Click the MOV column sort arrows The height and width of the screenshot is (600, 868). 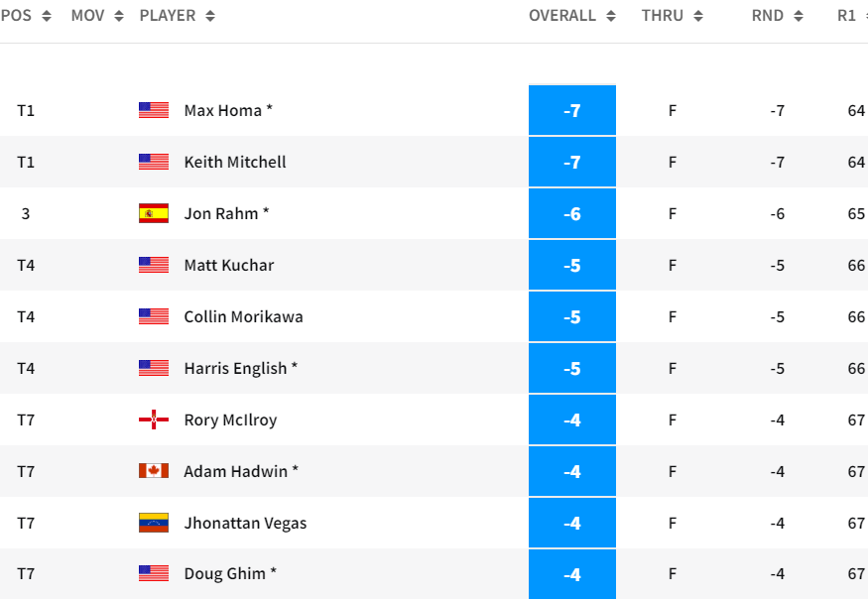point(119,16)
